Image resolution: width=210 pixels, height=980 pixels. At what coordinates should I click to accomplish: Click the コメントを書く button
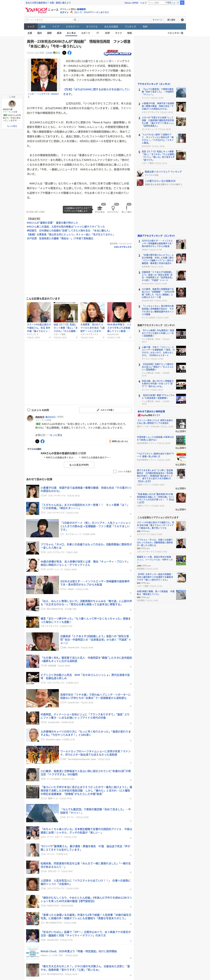(105, 410)
